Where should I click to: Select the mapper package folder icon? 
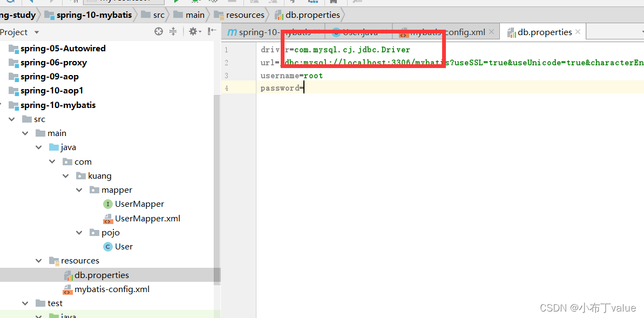94,190
